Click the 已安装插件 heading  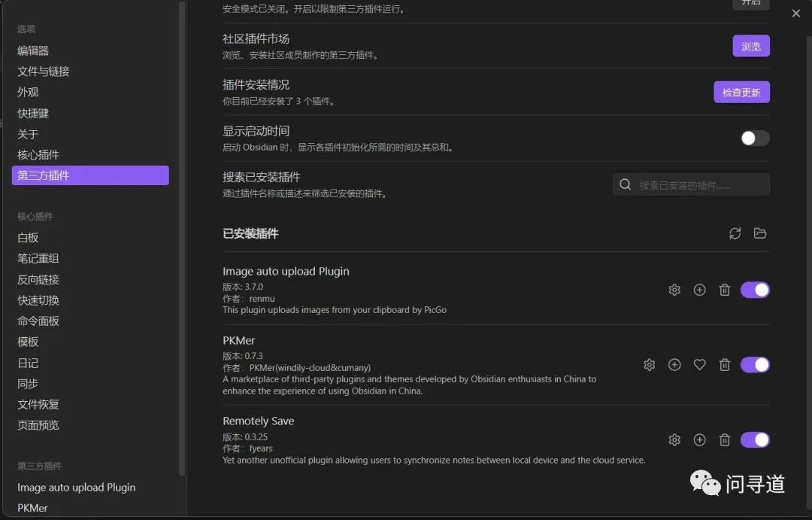coord(250,234)
